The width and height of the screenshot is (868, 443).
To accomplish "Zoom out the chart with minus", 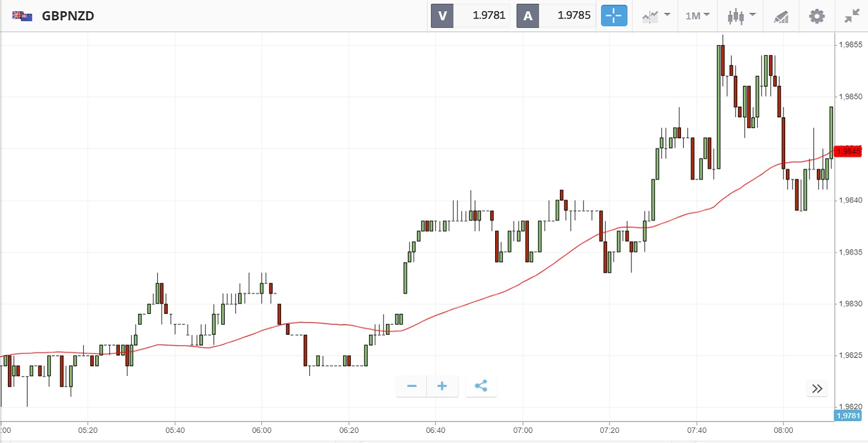I will 412,387.
